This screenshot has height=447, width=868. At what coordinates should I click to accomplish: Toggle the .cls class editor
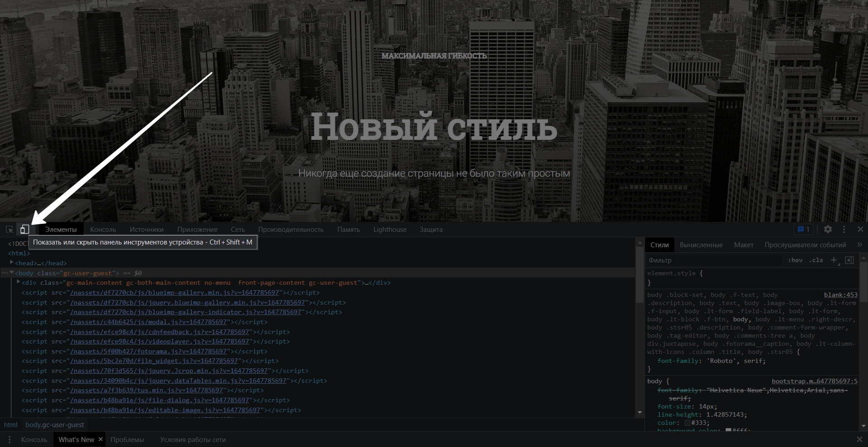(816, 260)
